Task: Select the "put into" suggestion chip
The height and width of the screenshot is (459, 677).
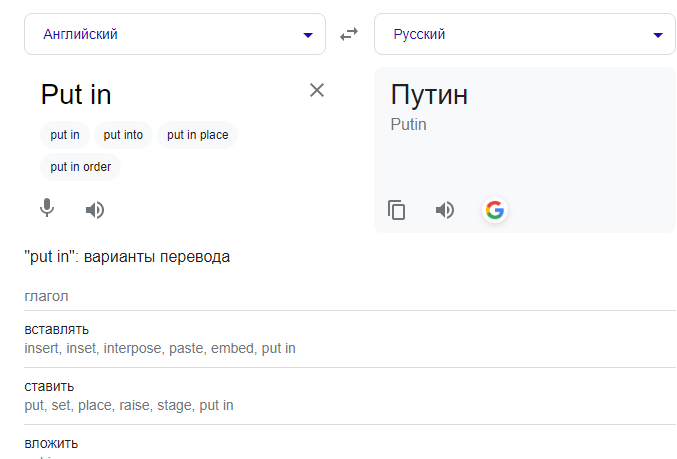Action: (123, 135)
